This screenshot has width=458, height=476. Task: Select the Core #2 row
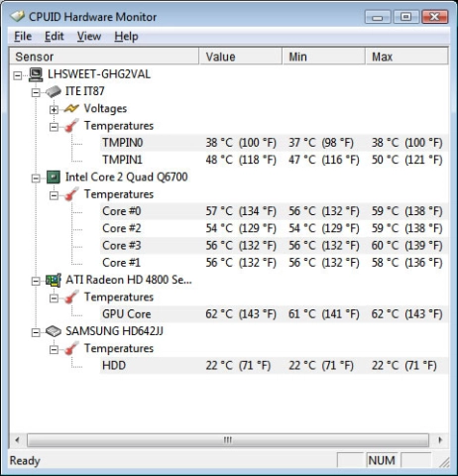tap(274, 228)
